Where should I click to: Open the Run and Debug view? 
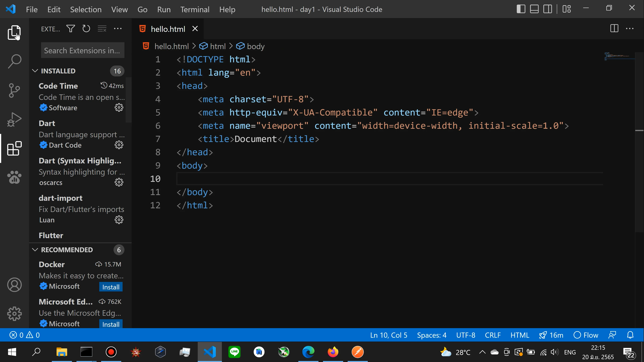(x=14, y=119)
